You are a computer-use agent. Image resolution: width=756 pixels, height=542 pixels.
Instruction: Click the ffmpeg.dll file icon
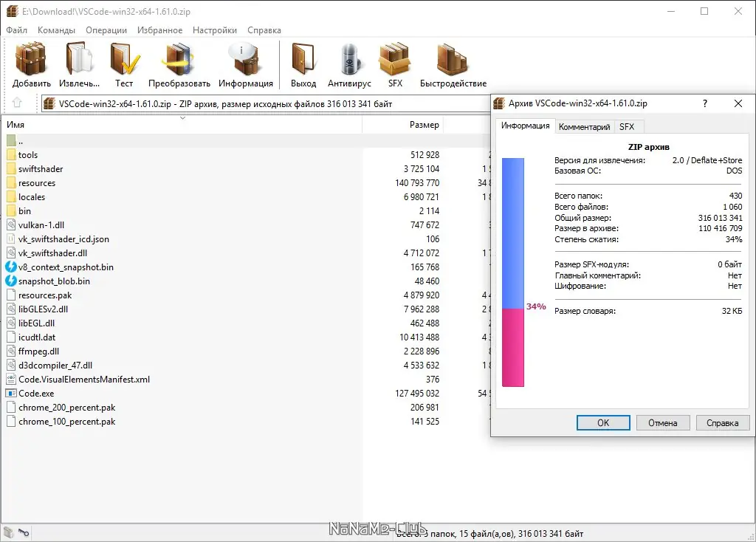click(12, 351)
